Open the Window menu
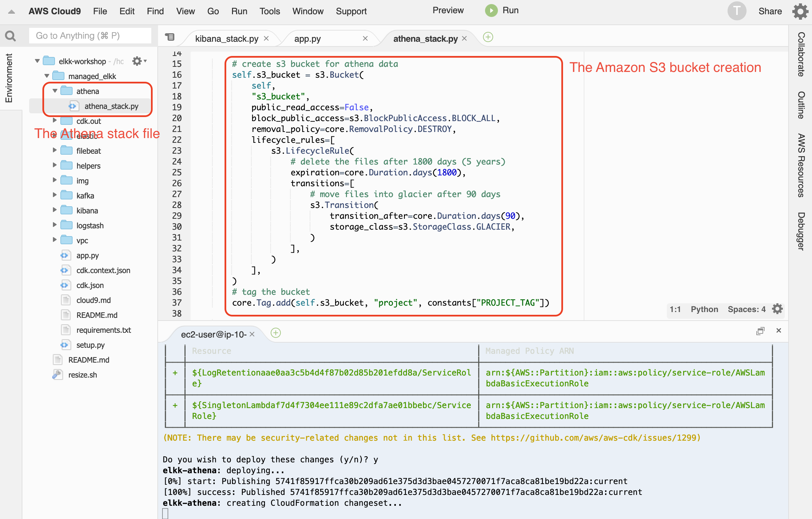The height and width of the screenshot is (519, 812). coord(308,11)
